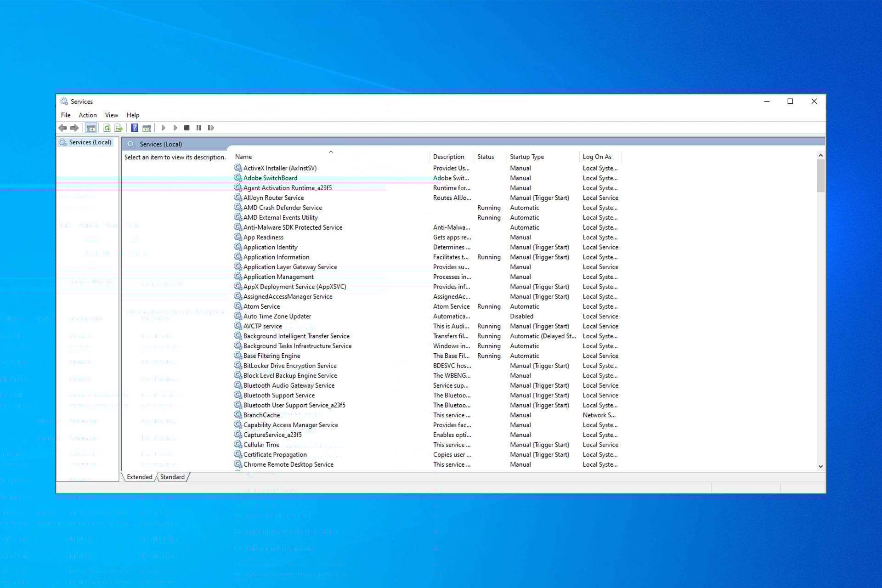Click the Restart Service toolbar icon
Viewport: 882px width, 588px height.
[x=211, y=128]
